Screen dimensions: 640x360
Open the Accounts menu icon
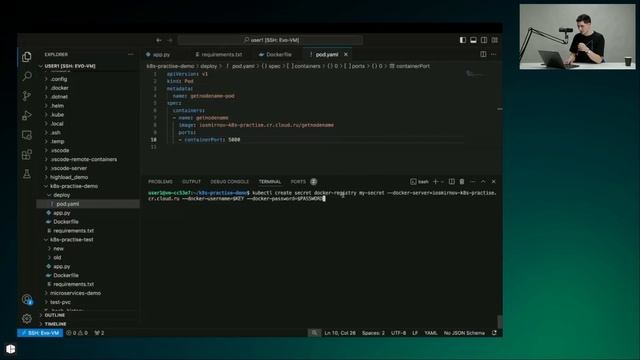(x=27, y=300)
